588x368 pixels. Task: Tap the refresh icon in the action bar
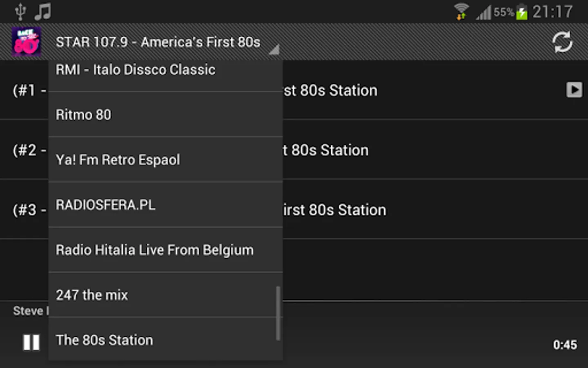point(562,42)
